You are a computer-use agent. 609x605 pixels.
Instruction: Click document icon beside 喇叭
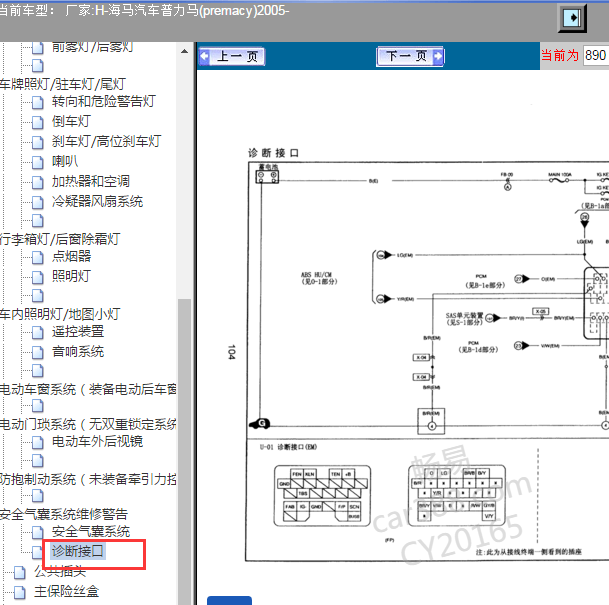click(x=38, y=162)
